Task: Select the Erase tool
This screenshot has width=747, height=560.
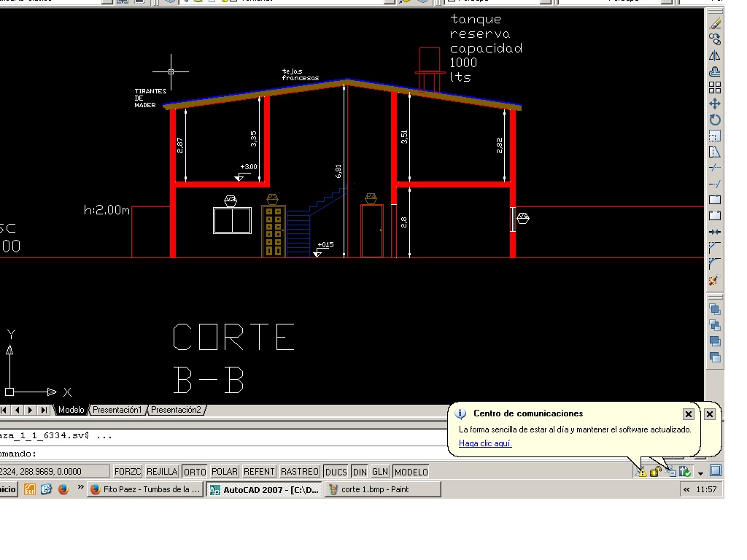Action: (715, 22)
